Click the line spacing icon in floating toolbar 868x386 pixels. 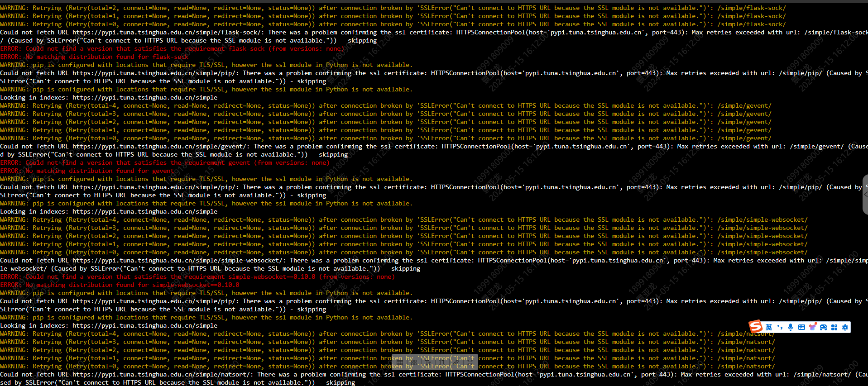pos(442,362)
